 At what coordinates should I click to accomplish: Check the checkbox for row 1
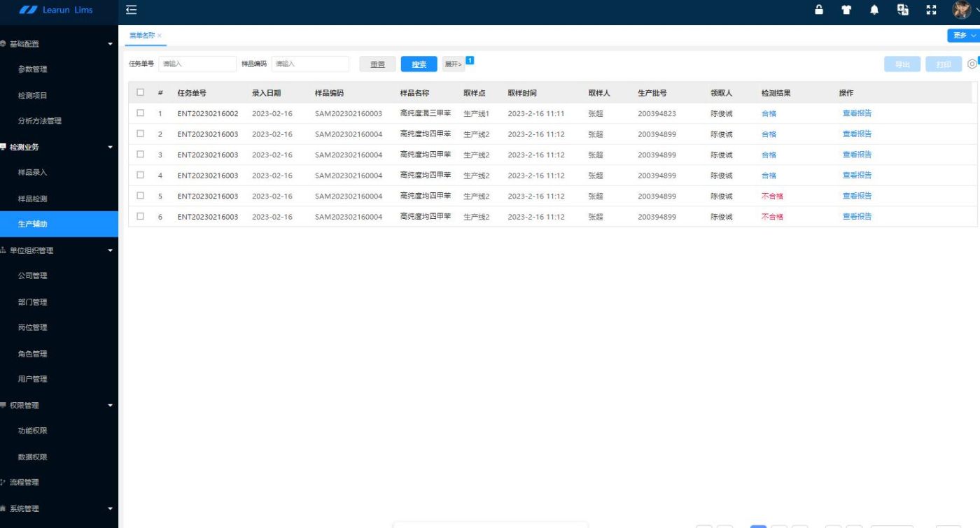click(x=141, y=113)
